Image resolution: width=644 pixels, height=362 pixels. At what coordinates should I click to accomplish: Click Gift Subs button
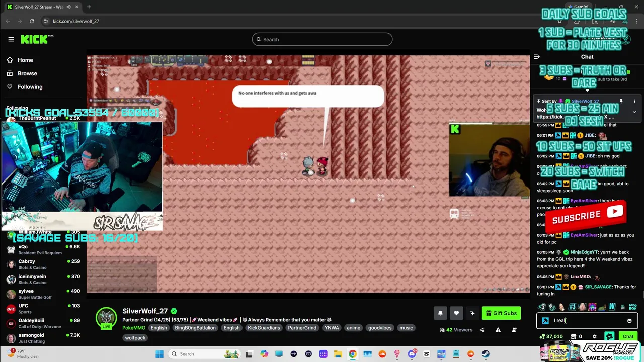coord(501,313)
